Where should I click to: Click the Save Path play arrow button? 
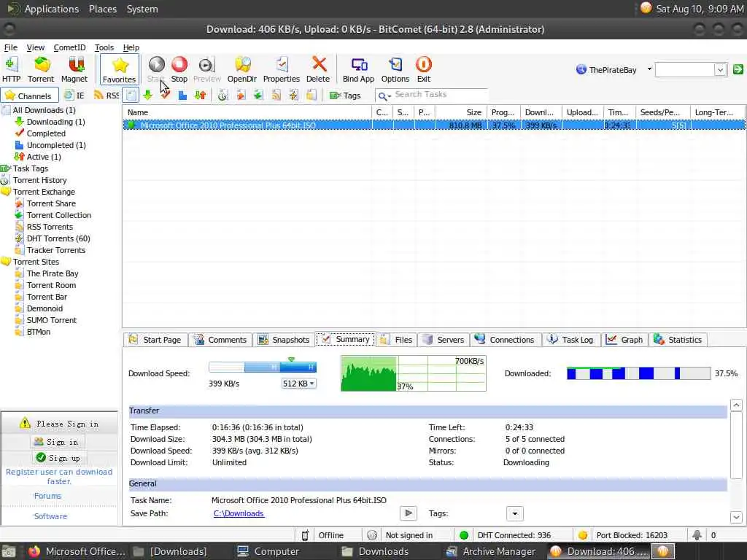tap(408, 513)
